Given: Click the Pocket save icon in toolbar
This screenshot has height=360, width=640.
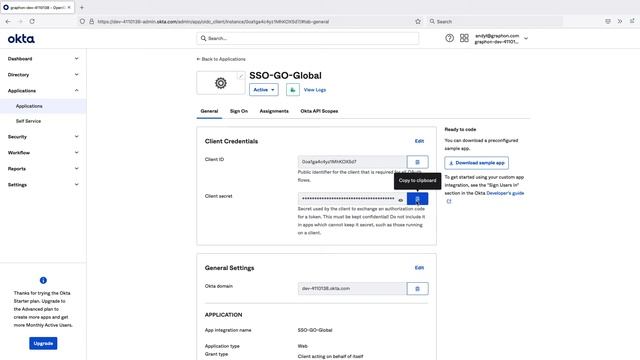Looking at the screenshot, I should [608, 21].
